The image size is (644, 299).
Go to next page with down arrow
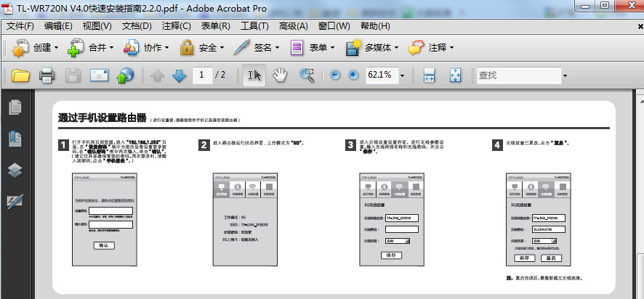pos(179,76)
